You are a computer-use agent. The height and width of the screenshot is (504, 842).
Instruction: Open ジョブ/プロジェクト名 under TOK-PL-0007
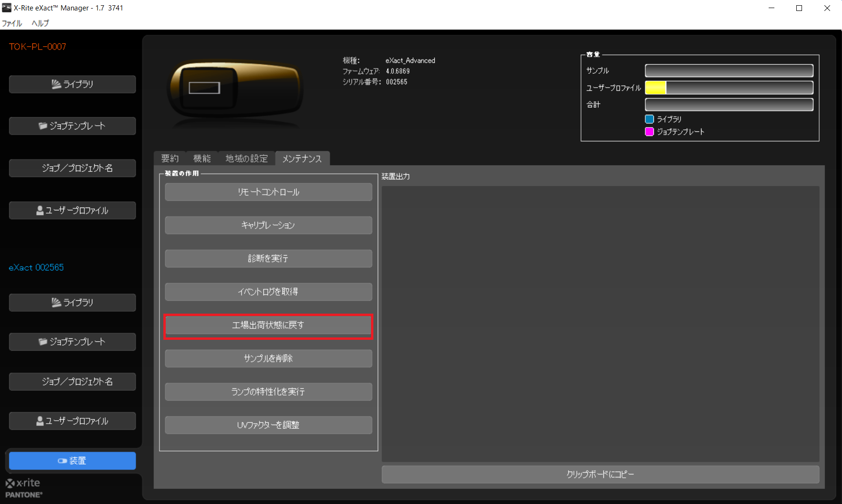pyautogui.click(x=72, y=168)
